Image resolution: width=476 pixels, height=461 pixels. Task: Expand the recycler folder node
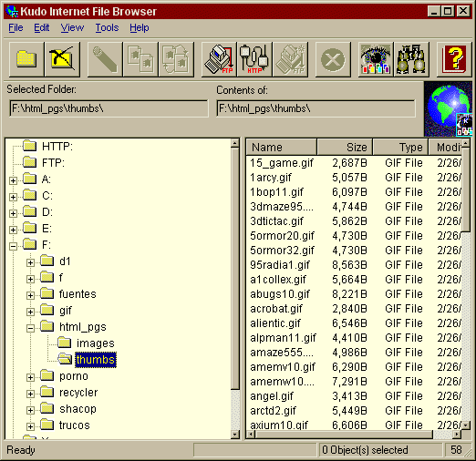[30, 394]
